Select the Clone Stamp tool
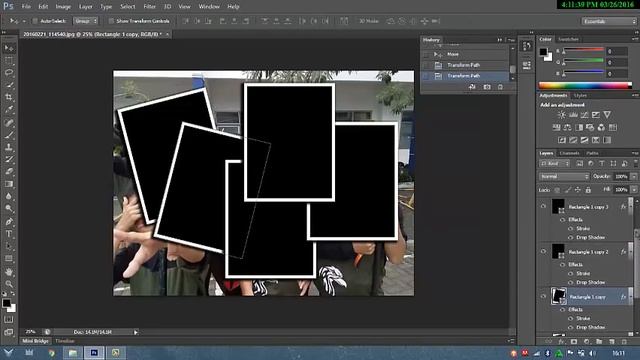 click(x=9, y=147)
